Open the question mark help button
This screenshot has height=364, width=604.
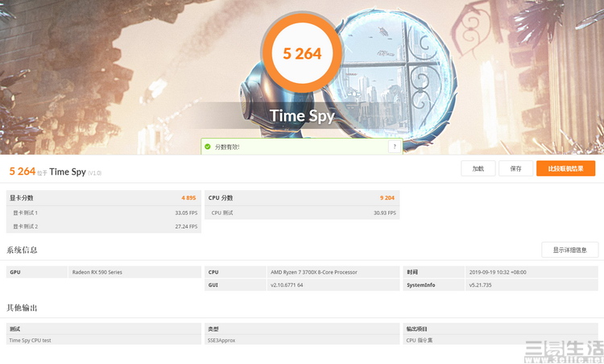(395, 147)
